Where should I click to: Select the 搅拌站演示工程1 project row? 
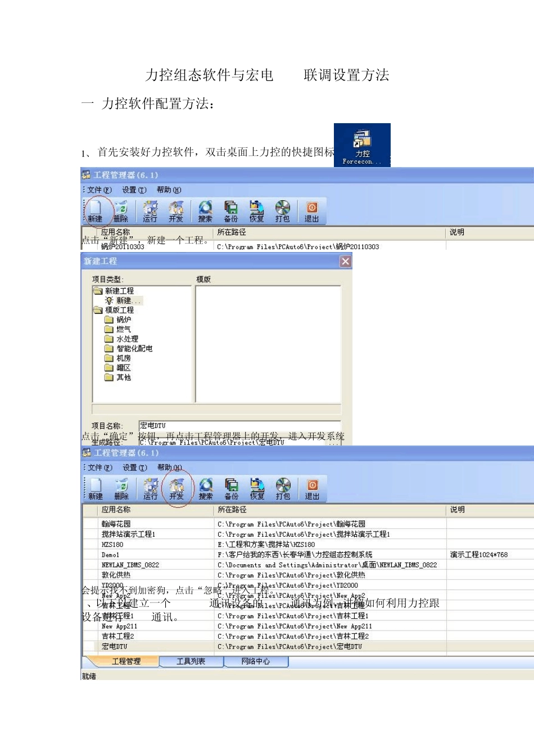click(308, 534)
